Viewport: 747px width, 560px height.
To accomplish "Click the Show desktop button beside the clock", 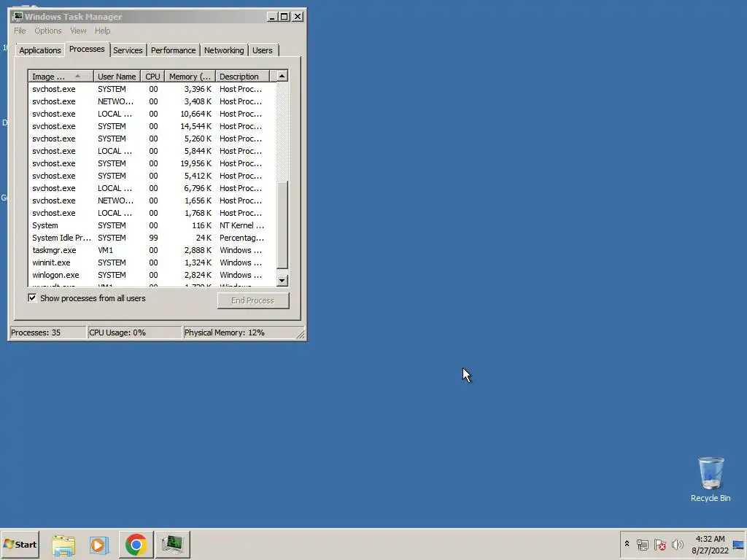I will pos(739,545).
